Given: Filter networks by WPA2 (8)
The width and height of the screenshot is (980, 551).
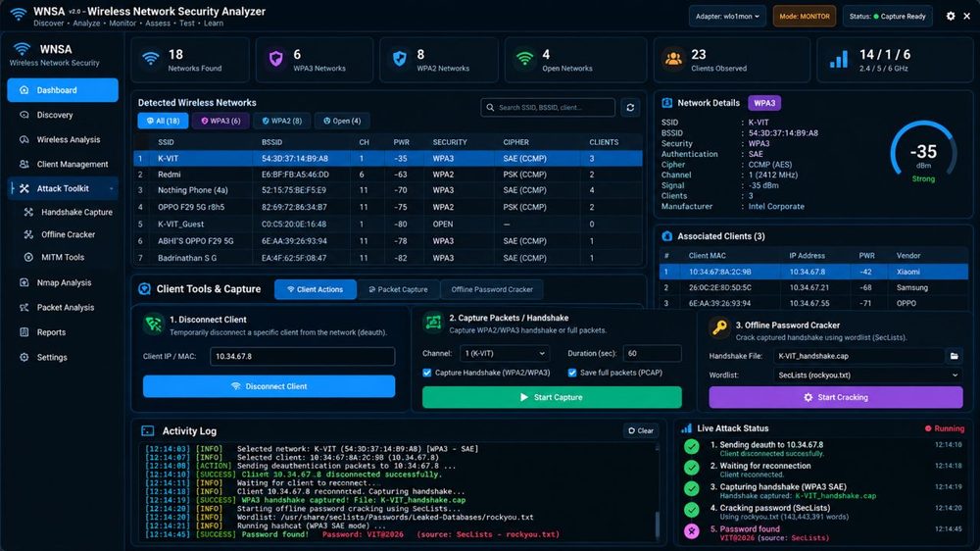Looking at the screenshot, I should pos(282,121).
